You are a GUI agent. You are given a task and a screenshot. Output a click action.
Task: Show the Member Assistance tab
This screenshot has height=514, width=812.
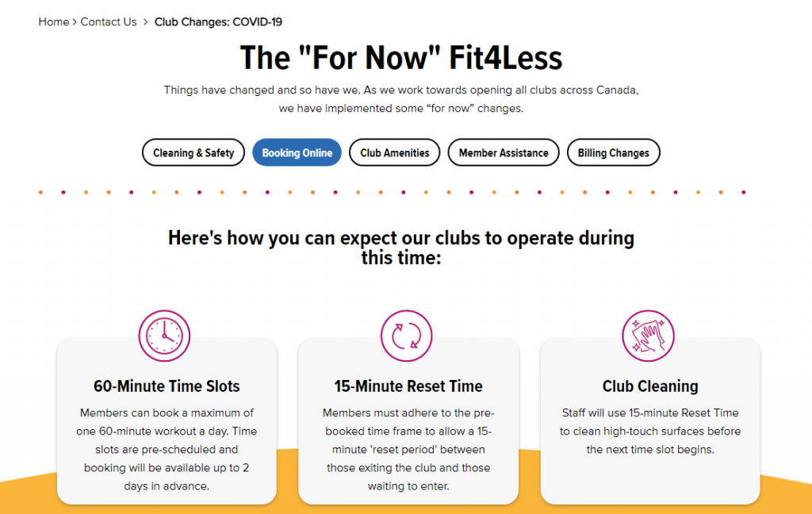click(x=504, y=153)
